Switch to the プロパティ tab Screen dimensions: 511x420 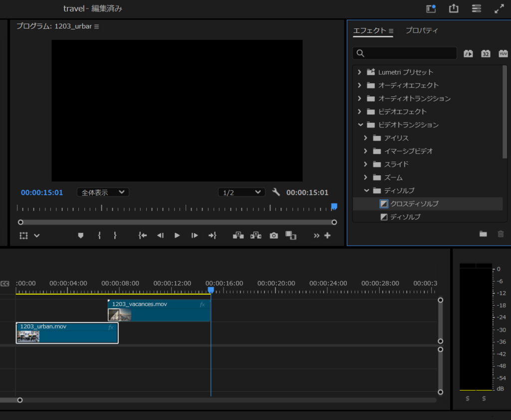click(x=422, y=30)
